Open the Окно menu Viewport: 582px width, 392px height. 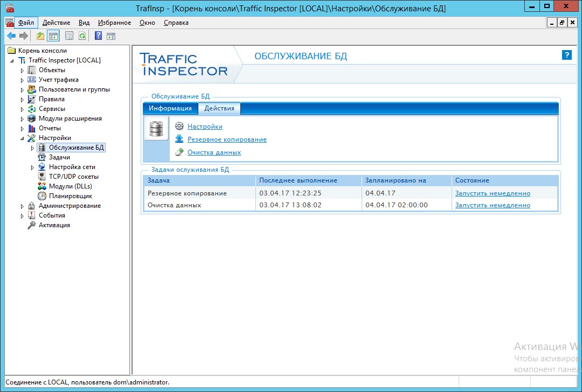click(x=147, y=23)
